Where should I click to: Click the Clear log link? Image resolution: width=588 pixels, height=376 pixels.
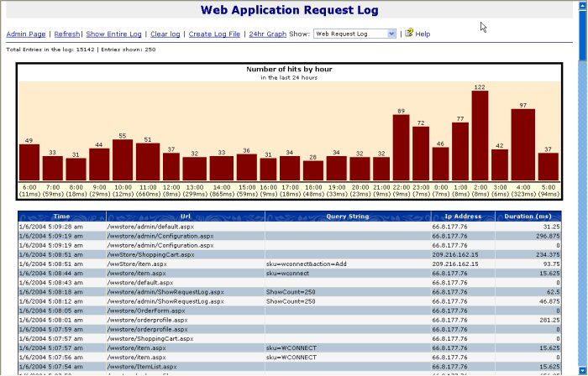[x=165, y=34]
